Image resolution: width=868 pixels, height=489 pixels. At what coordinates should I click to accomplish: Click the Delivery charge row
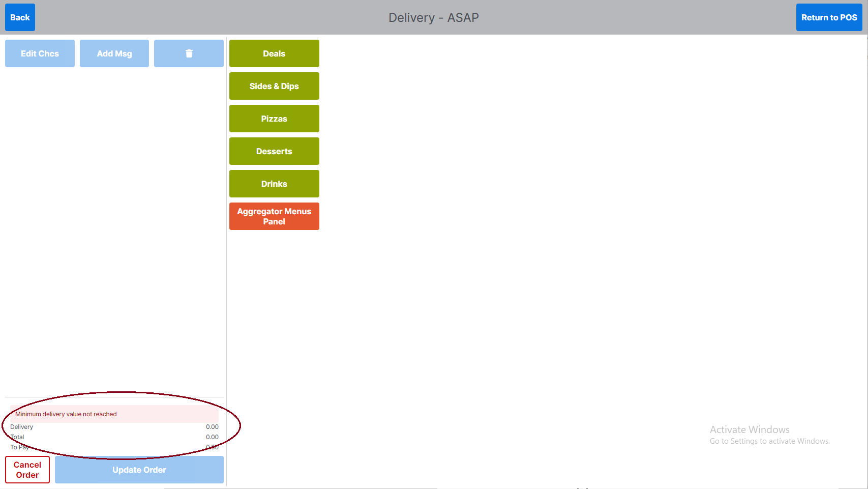(114, 427)
